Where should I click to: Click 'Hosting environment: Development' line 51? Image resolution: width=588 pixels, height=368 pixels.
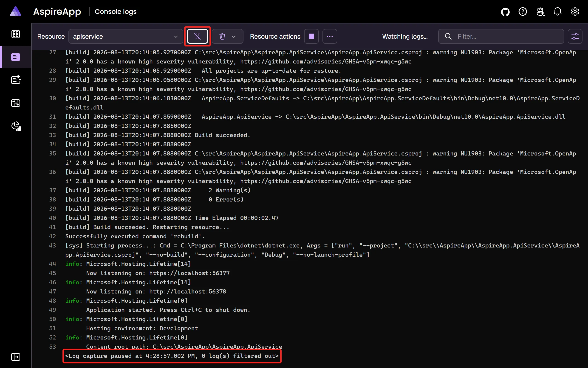tap(142, 328)
